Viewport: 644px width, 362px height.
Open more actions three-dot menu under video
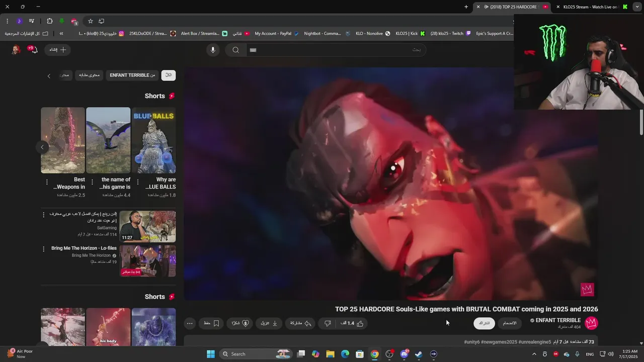(190, 323)
